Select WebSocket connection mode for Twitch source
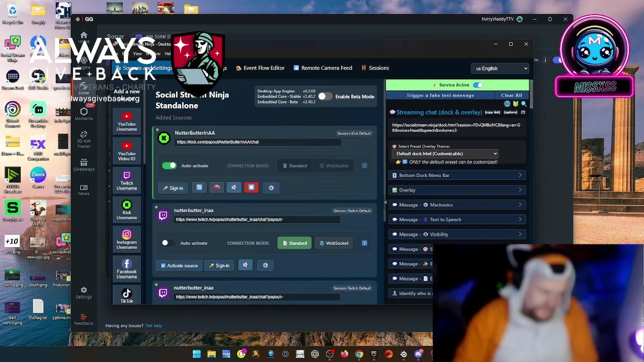The width and height of the screenshot is (644, 362). (x=334, y=243)
